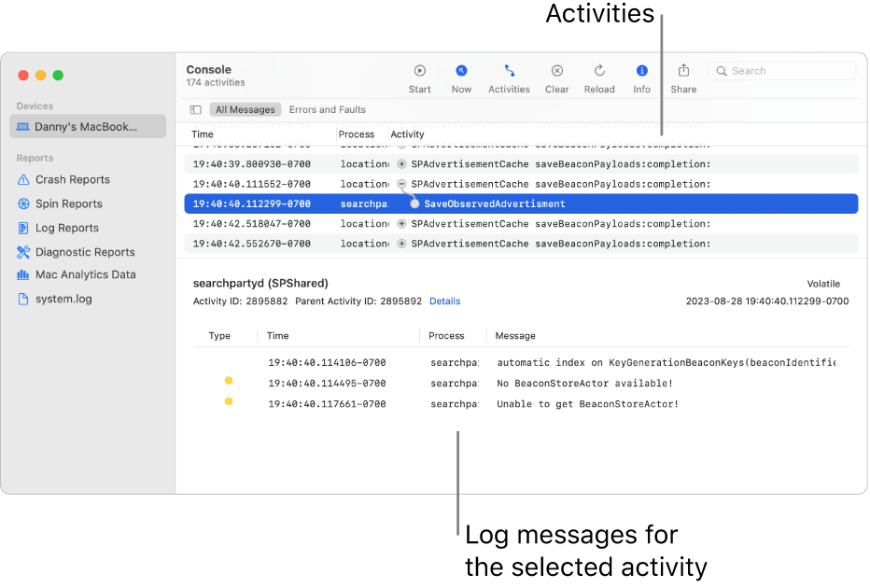The width and height of the screenshot is (870, 588).
Task: Sort by the Time column in activities list
Action: coord(203,134)
